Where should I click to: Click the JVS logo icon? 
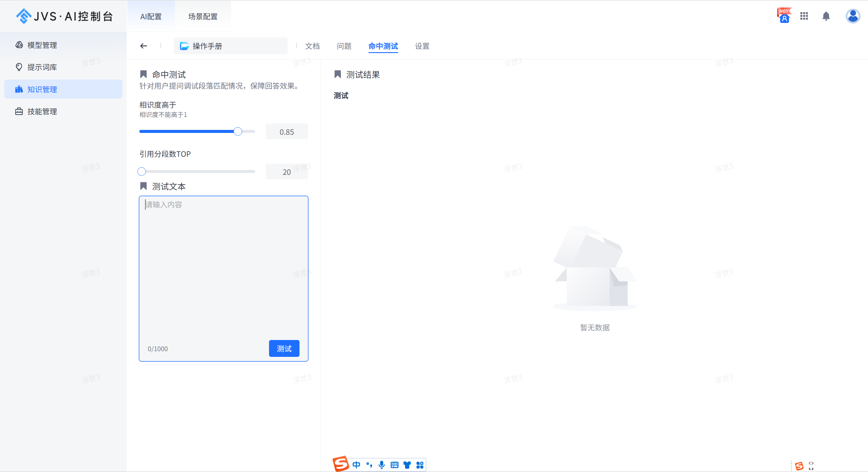[24, 16]
